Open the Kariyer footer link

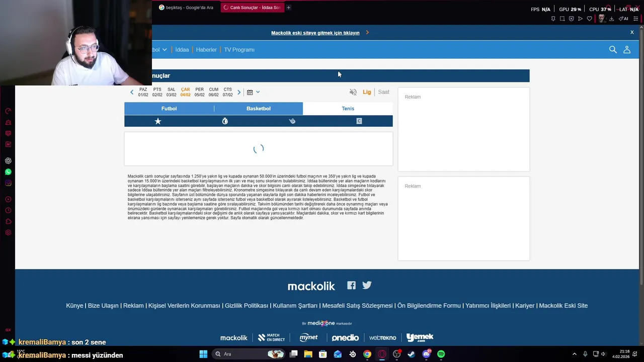(525, 306)
